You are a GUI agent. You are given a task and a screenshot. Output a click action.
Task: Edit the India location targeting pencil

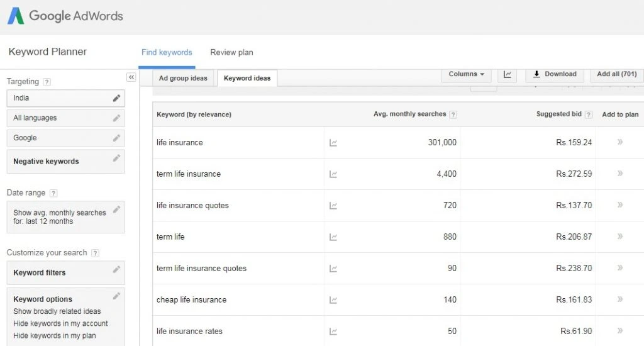click(116, 98)
